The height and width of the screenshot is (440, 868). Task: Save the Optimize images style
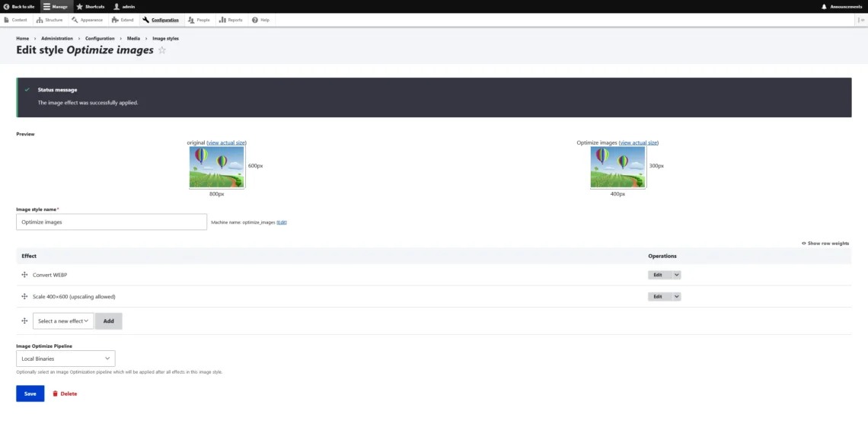pyautogui.click(x=30, y=394)
